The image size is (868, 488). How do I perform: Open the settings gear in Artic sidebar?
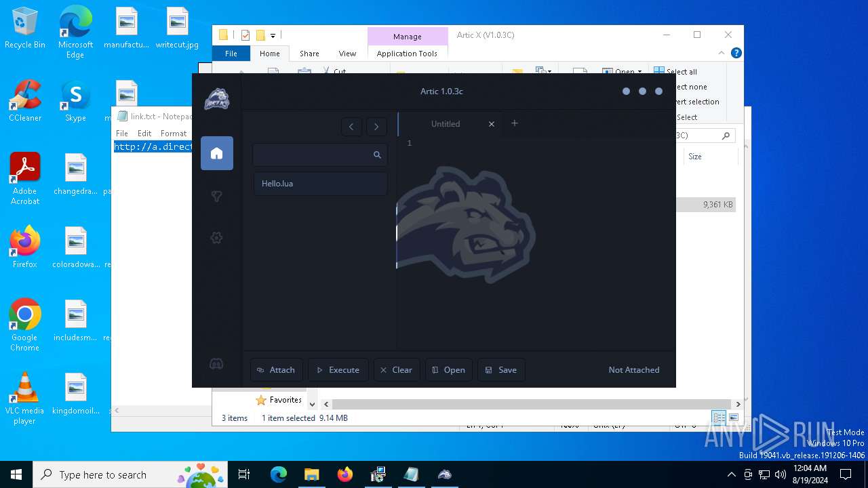tap(217, 238)
